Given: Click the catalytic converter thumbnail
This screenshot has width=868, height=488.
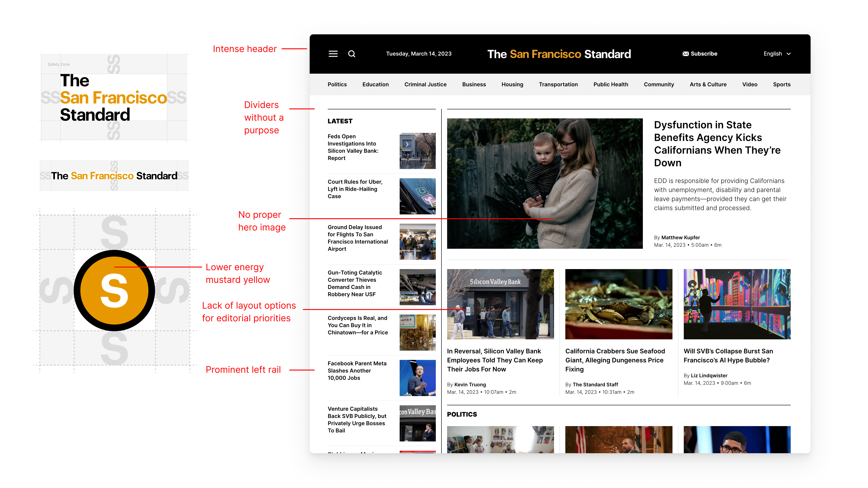Looking at the screenshot, I should (417, 287).
